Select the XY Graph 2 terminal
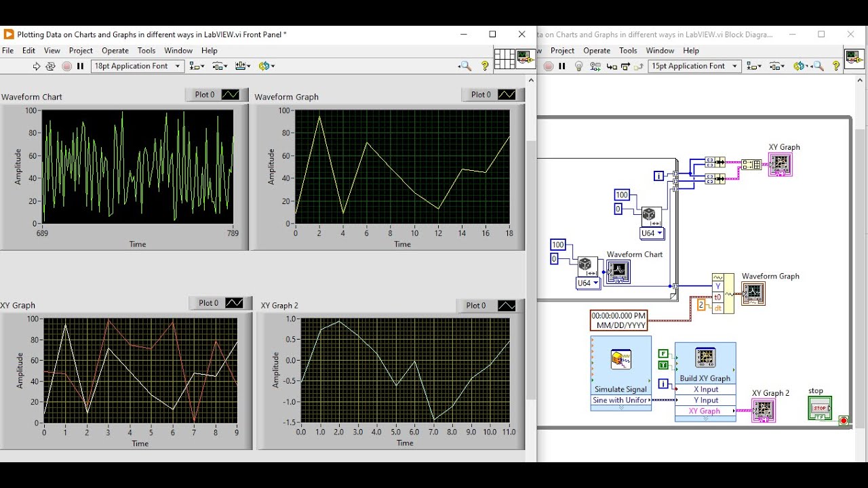 pos(764,410)
